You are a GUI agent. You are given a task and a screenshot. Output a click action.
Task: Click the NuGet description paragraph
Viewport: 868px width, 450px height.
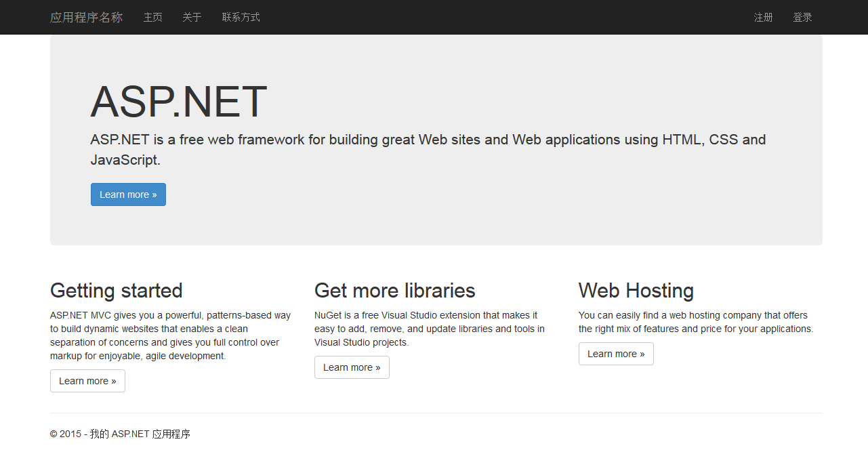(430, 329)
